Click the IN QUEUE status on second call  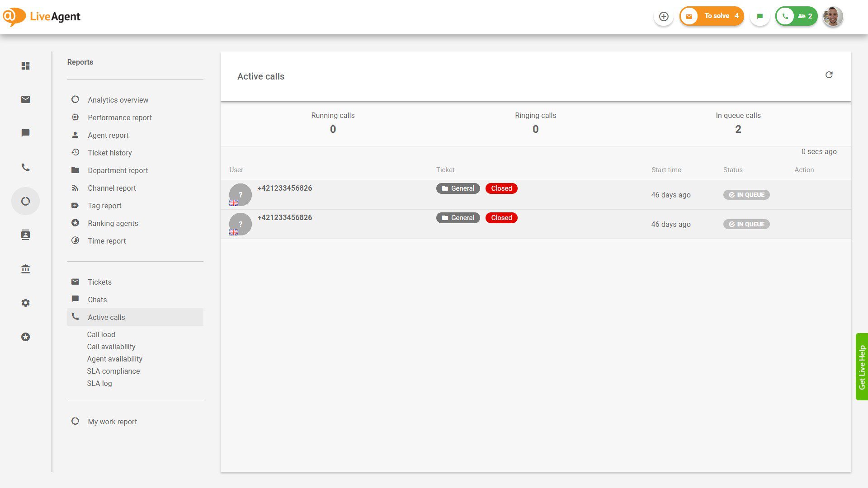pyautogui.click(x=746, y=224)
